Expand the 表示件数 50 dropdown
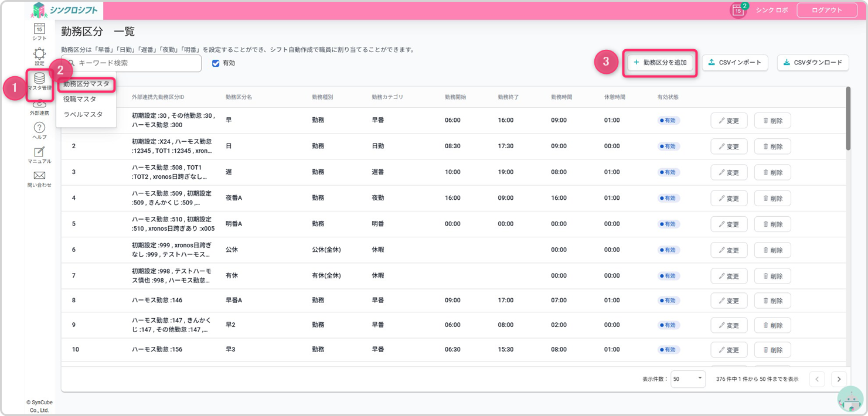Image resolution: width=868 pixels, height=416 pixels. pyautogui.click(x=688, y=379)
